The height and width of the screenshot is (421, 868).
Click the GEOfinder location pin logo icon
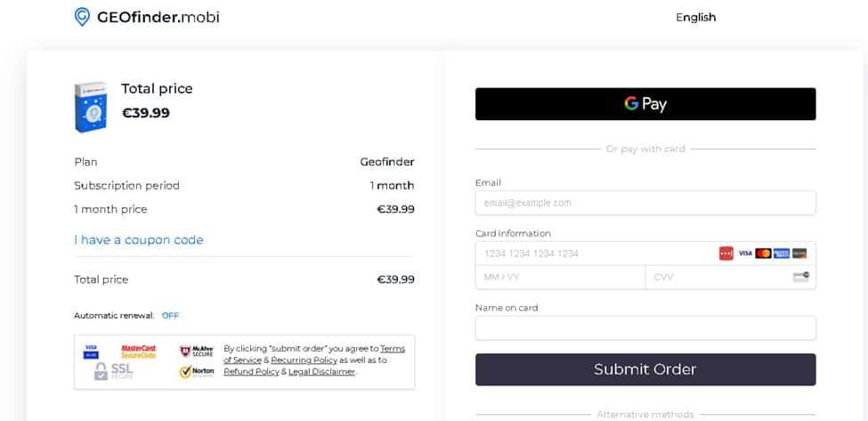tap(82, 17)
